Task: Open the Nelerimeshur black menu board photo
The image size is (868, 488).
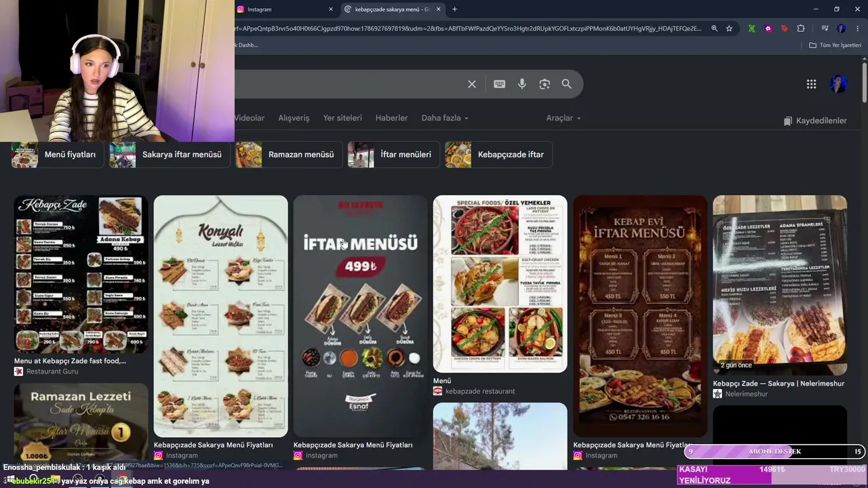Action: tap(780, 285)
